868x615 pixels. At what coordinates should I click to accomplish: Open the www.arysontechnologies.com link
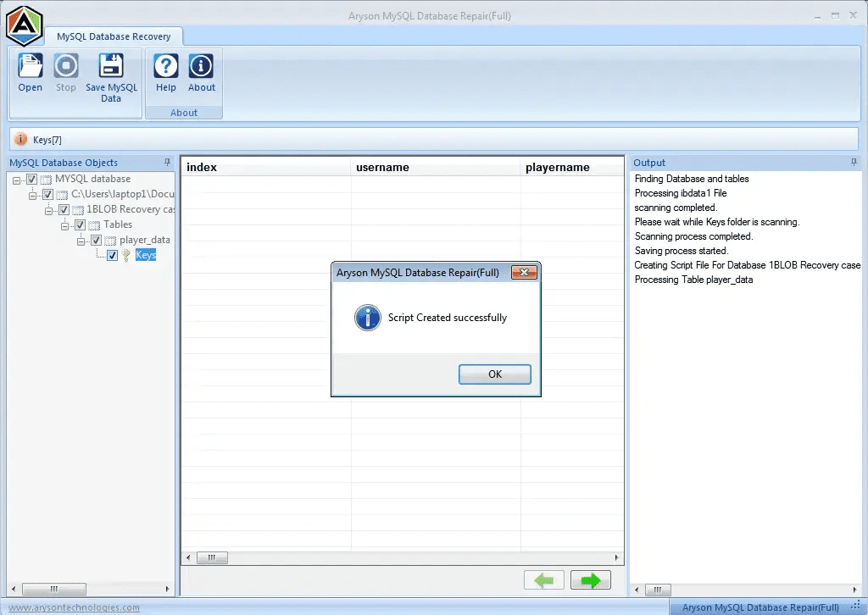click(x=75, y=607)
